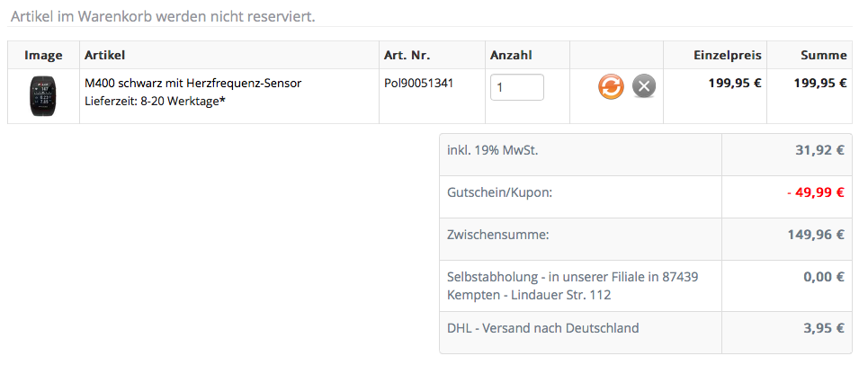Click the Einzelpreis column header
This screenshot has width=868, height=365.
727,56
